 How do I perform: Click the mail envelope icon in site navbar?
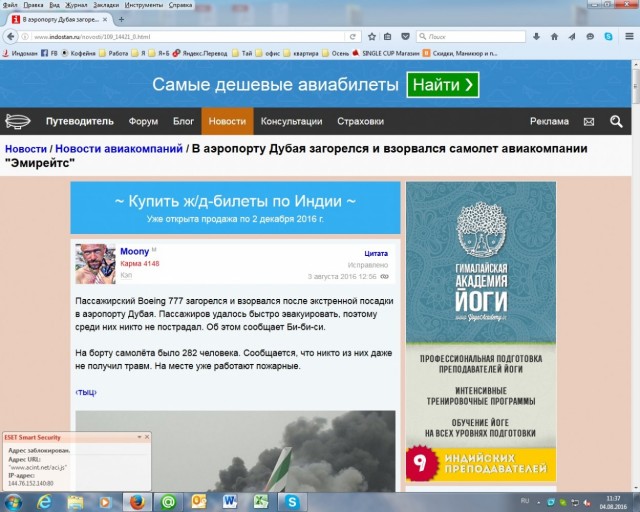coord(589,122)
